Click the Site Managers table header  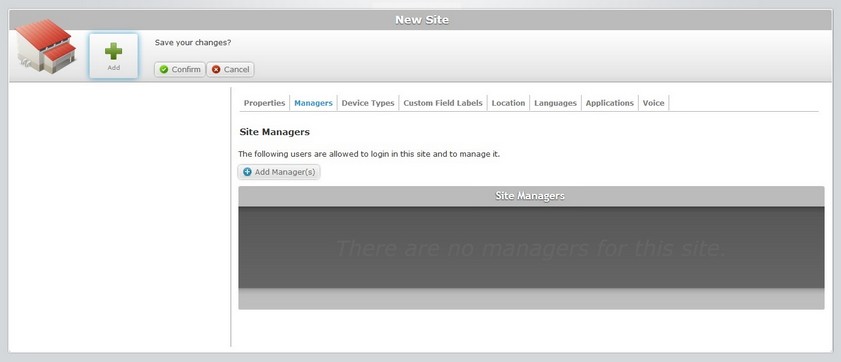click(x=531, y=196)
